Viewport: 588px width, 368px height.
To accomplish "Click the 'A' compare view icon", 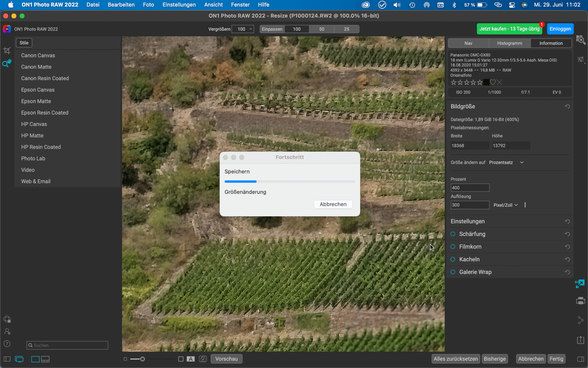I will pos(191,359).
